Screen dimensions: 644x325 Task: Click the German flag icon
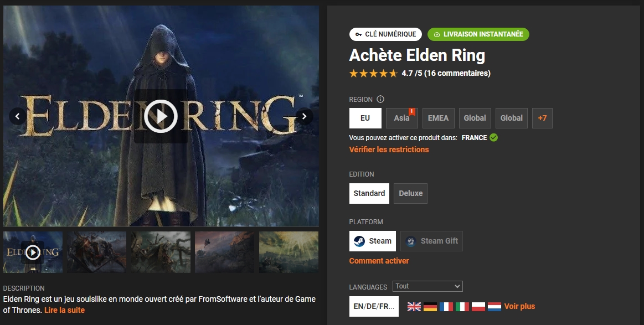(x=430, y=307)
